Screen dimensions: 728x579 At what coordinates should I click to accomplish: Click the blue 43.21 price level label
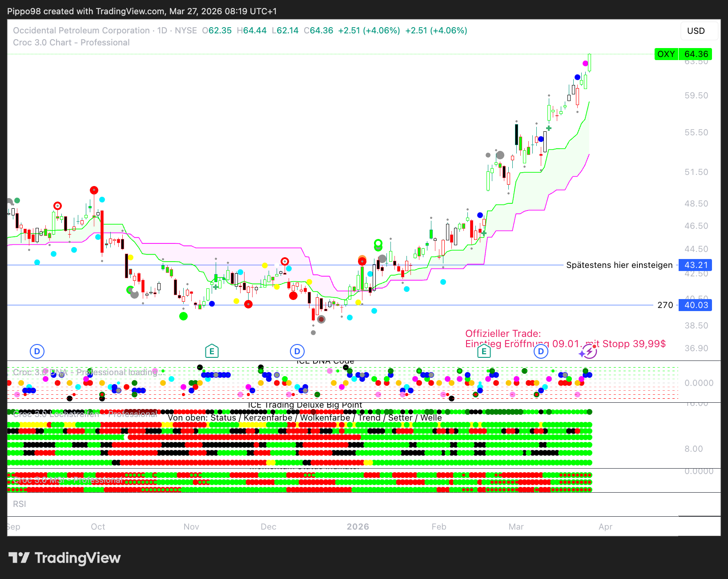tap(696, 265)
